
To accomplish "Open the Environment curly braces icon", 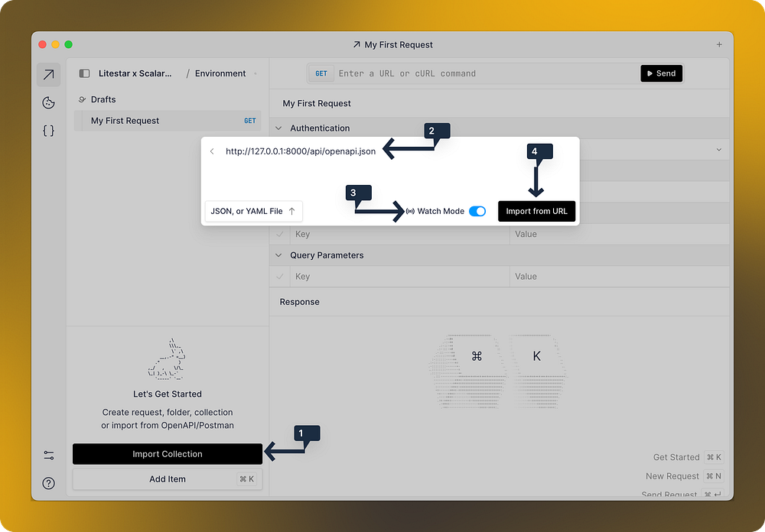I will [48, 130].
